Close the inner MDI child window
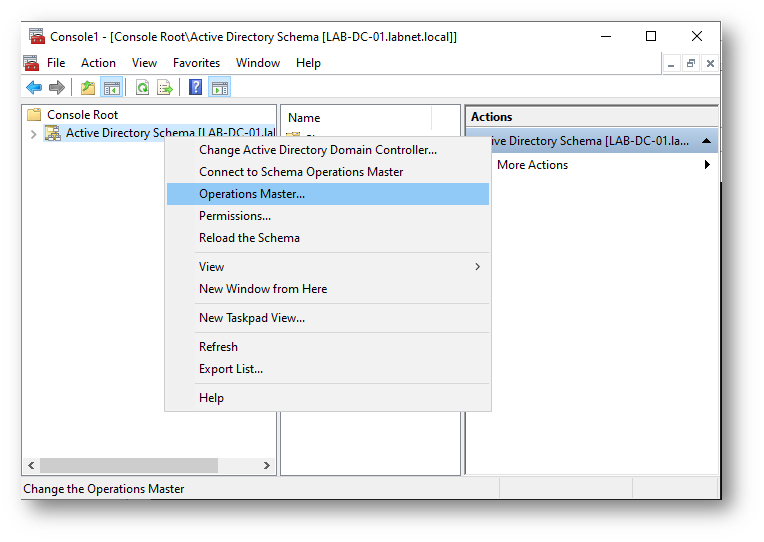764x542 pixels. [710, 63]
